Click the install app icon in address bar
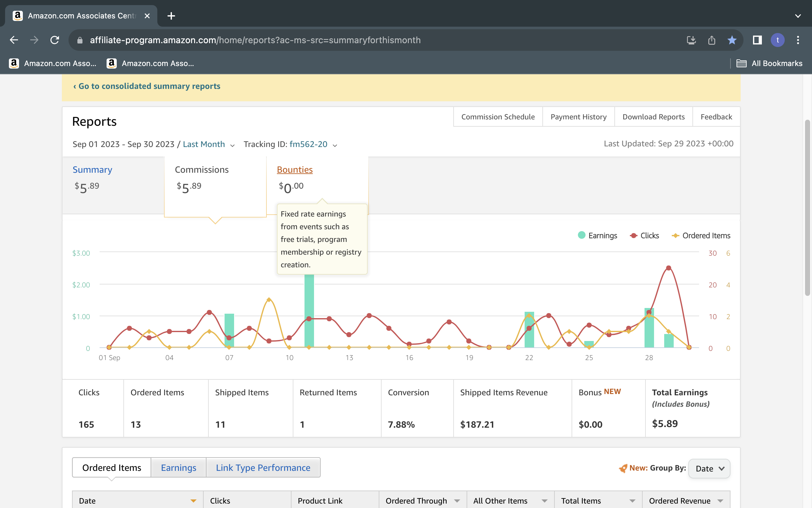This screenshot has height=508, width=812. (691, 40)
